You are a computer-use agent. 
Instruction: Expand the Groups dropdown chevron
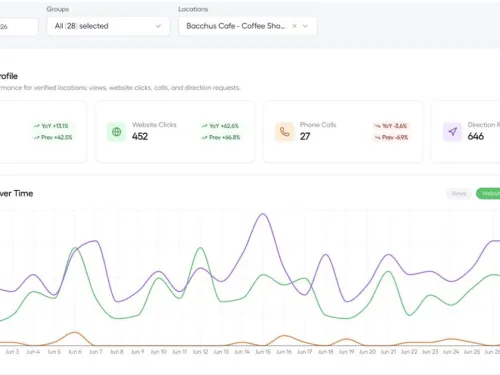(x=158, y=26)
